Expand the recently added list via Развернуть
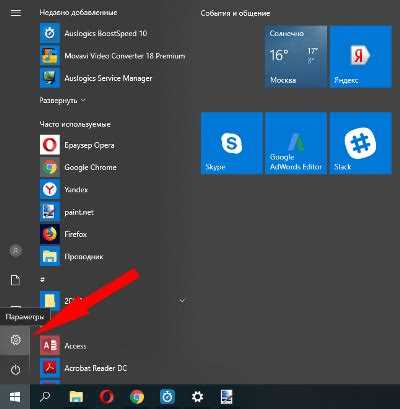 [63, 100]
